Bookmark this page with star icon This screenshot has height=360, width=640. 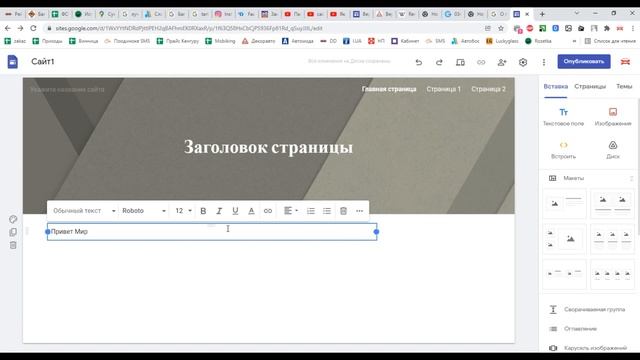[501, 28]
